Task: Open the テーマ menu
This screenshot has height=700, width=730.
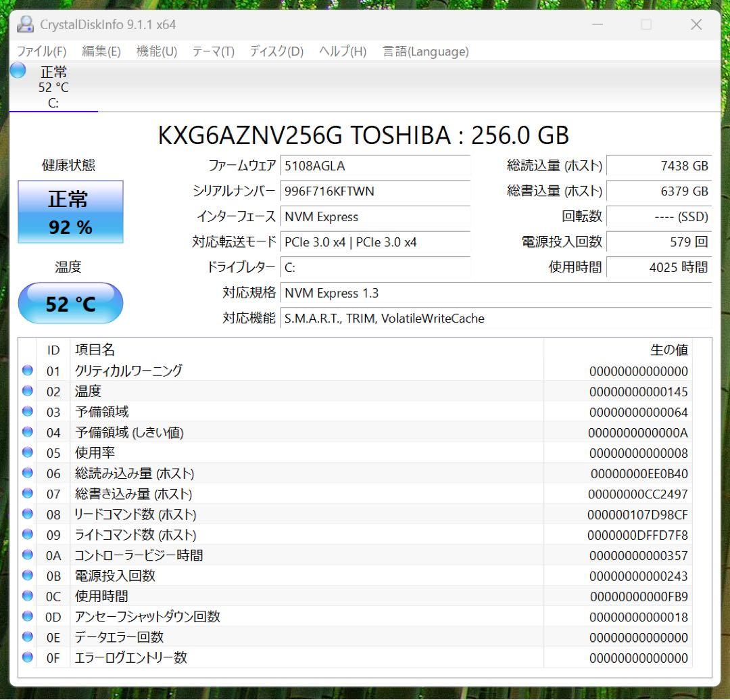Action: pos(213,51)
